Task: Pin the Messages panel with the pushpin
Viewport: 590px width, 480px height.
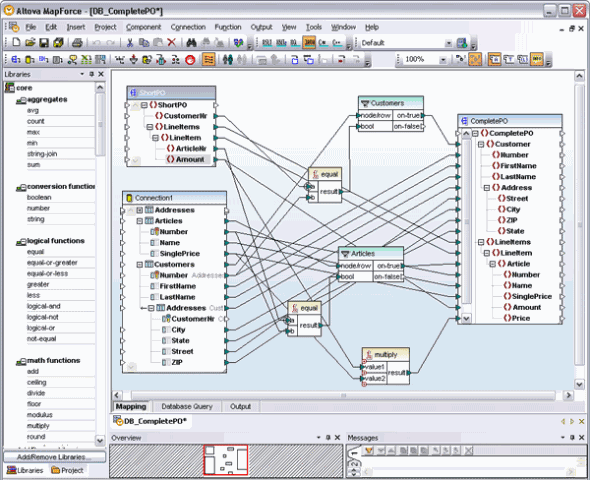Action: pos(572,437)
